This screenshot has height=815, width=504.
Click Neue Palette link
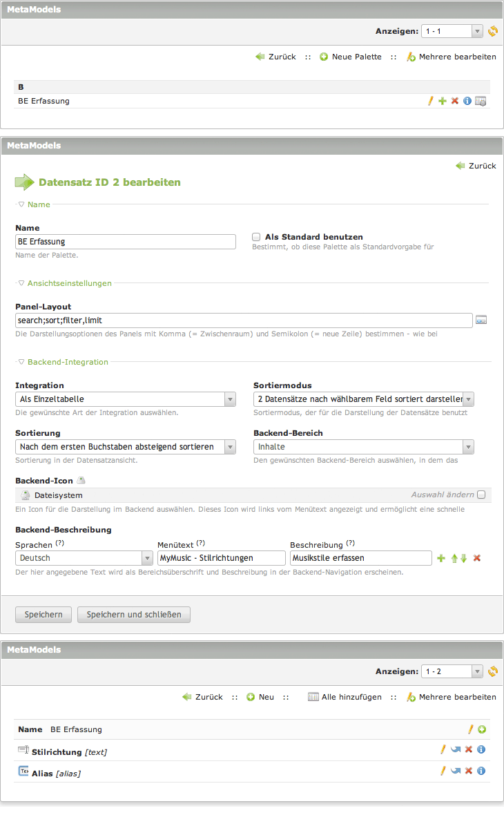pyautogui.click(x=350, y=57)
